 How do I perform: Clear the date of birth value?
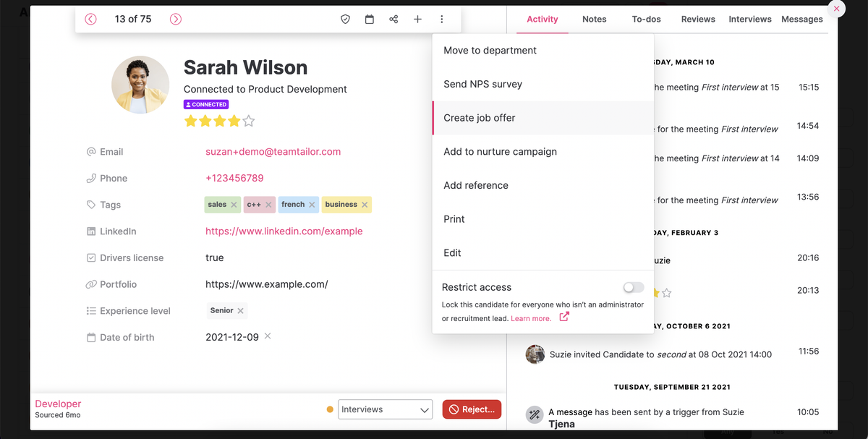(268, 336)
